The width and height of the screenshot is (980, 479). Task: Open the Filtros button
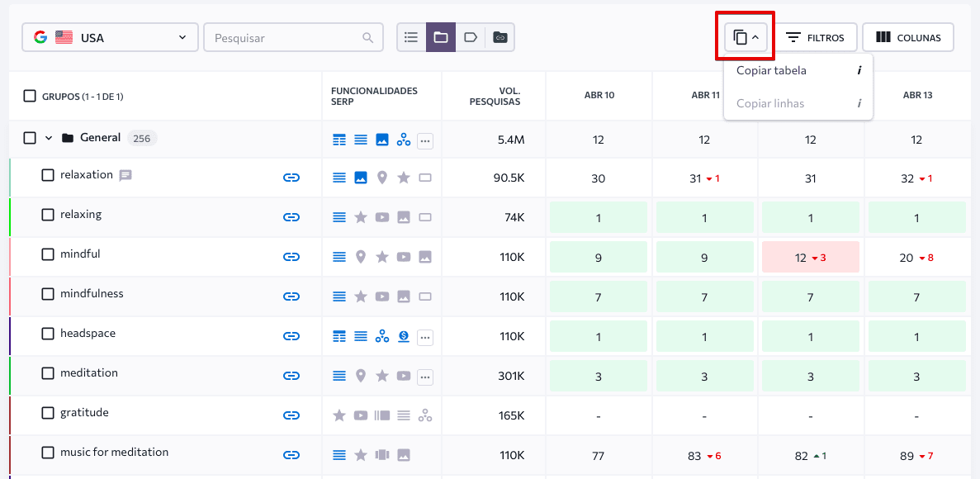[815, 37]
